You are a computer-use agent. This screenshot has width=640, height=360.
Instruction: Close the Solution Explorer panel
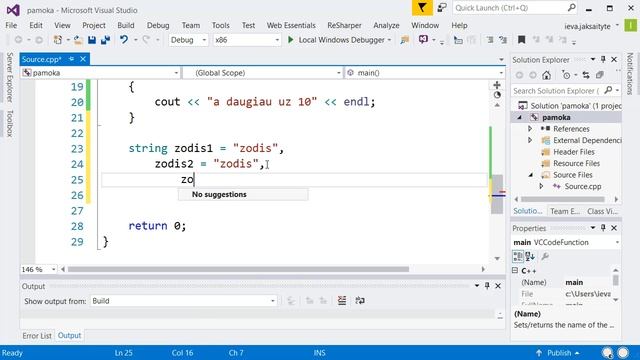pyautogui.click(x=614, y=60)
